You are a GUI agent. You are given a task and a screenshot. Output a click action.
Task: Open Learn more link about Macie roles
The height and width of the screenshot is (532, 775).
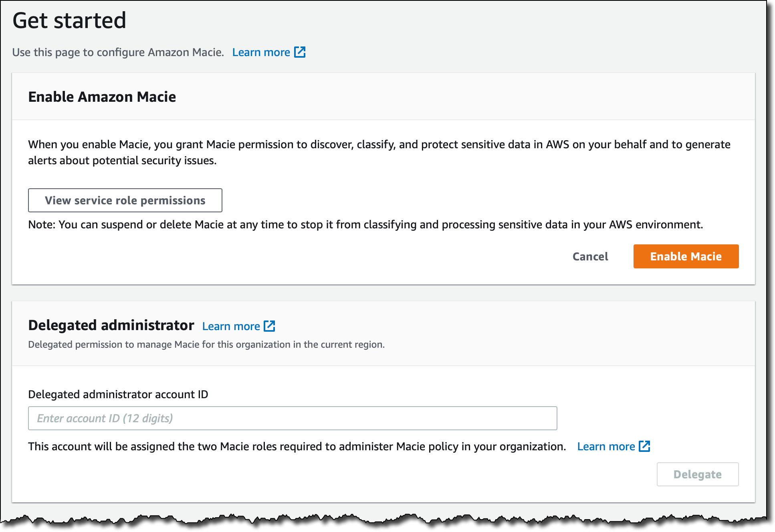(606, 447)
